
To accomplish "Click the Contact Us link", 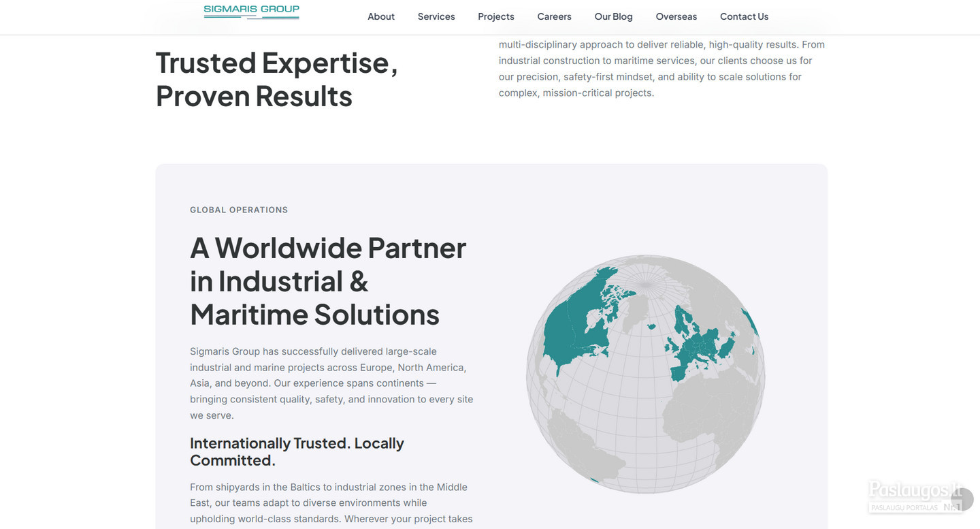I will click(745, 16).
